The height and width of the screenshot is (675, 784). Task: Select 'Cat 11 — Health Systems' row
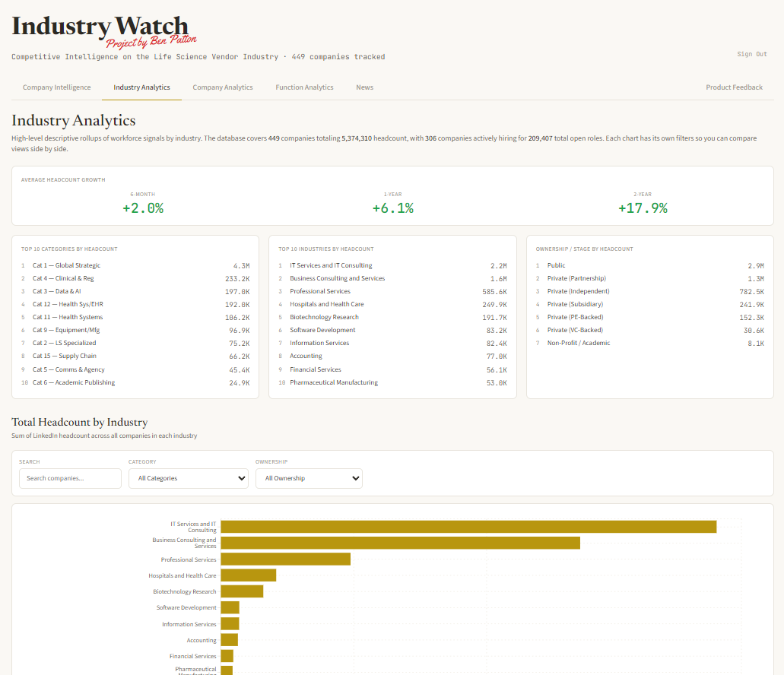pyautogui.click(x=135, y=317)
